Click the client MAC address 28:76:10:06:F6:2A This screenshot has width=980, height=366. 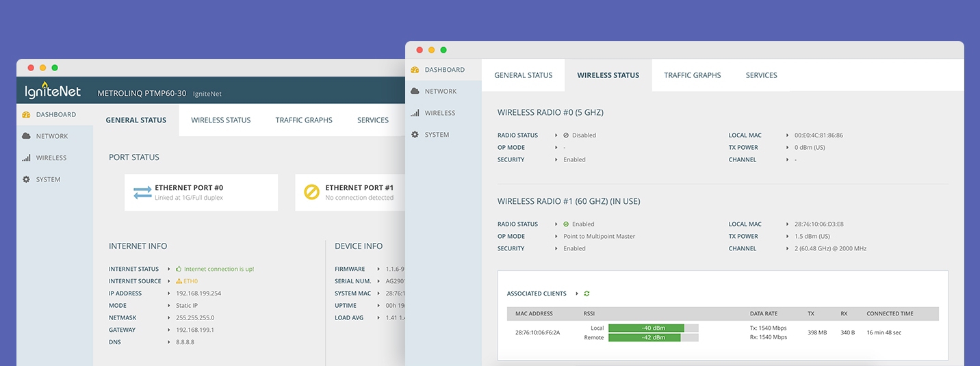coord(537,332)
